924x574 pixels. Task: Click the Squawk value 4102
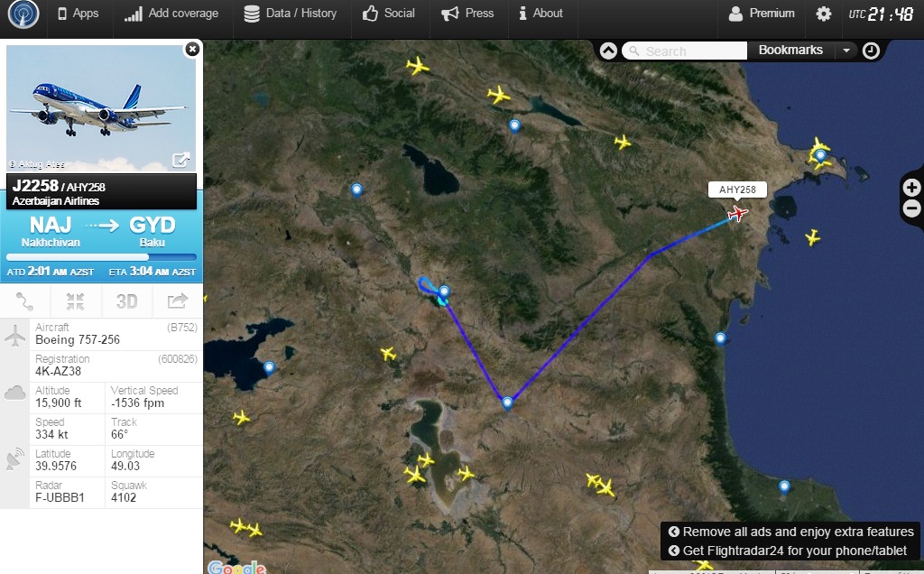coord(124,497)
